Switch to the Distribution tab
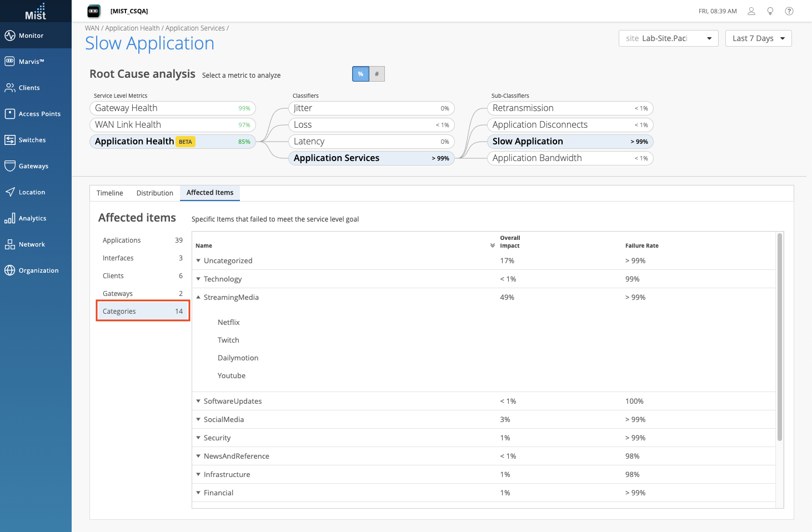This screenshot has height=532, width=812. [x=155, y=193]
